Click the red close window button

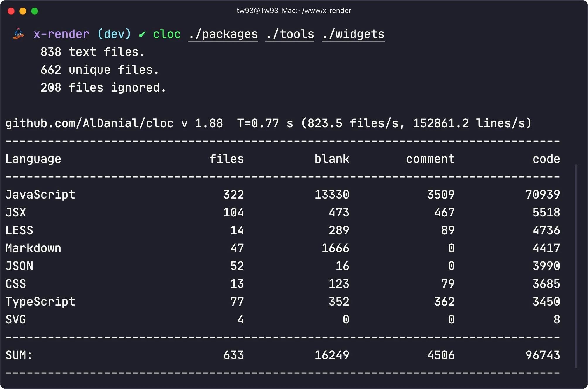pyautogui.click(x=11, y=11)
